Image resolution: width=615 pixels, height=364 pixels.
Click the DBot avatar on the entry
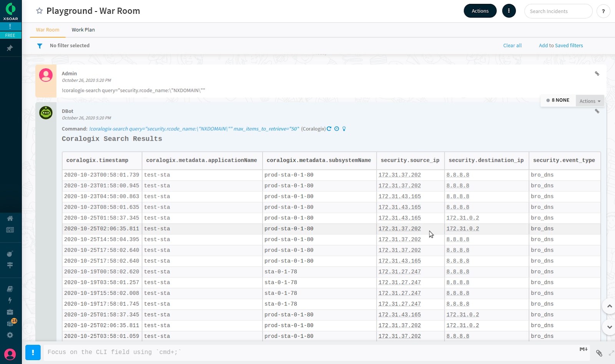coord(46,113)
